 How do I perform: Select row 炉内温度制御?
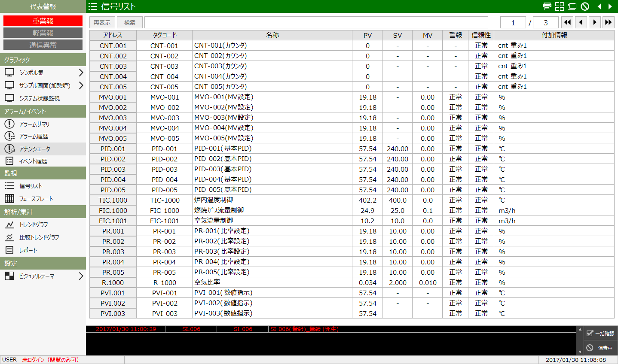[x=352, y=200]
